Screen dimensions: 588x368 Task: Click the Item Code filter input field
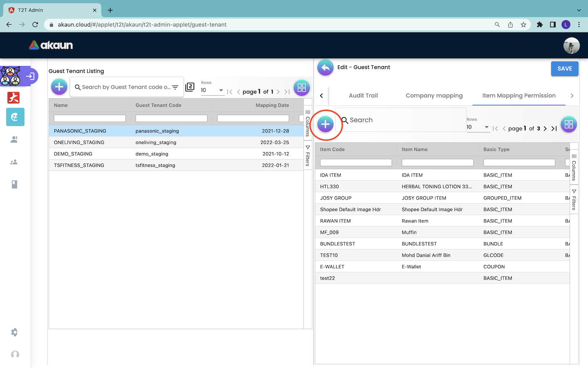pyautogui.click(x=356, y=163)
